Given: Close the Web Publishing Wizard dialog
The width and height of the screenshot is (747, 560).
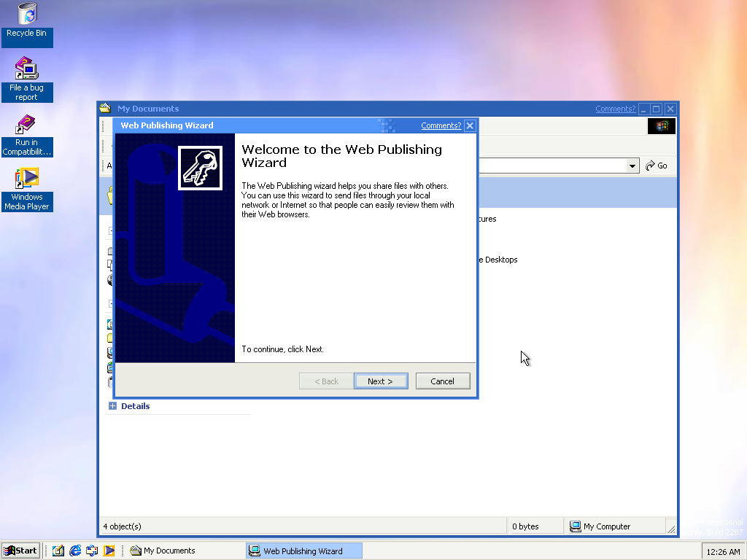Looking at the screenshot, I should (x=470, y=125).
